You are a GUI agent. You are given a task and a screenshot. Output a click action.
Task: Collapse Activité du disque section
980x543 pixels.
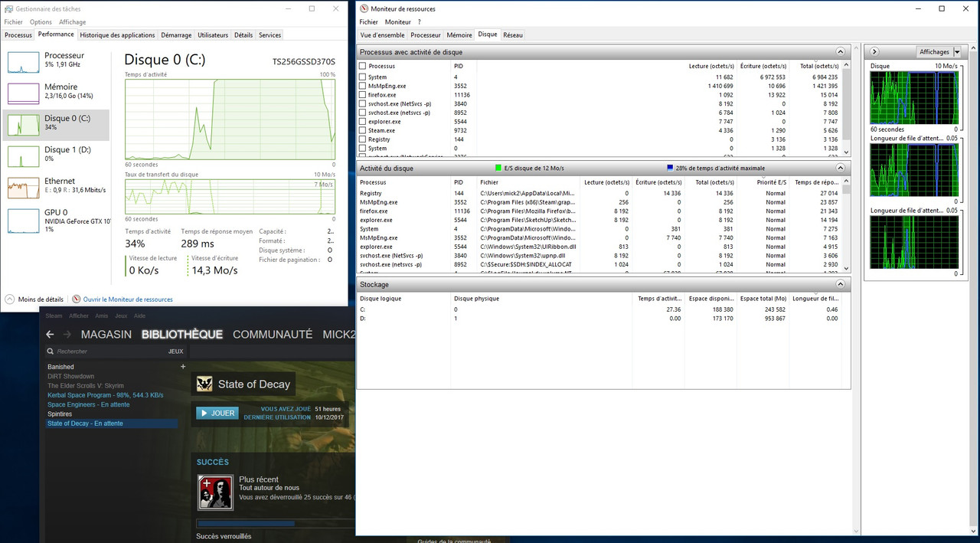click(x=840, y=168)
